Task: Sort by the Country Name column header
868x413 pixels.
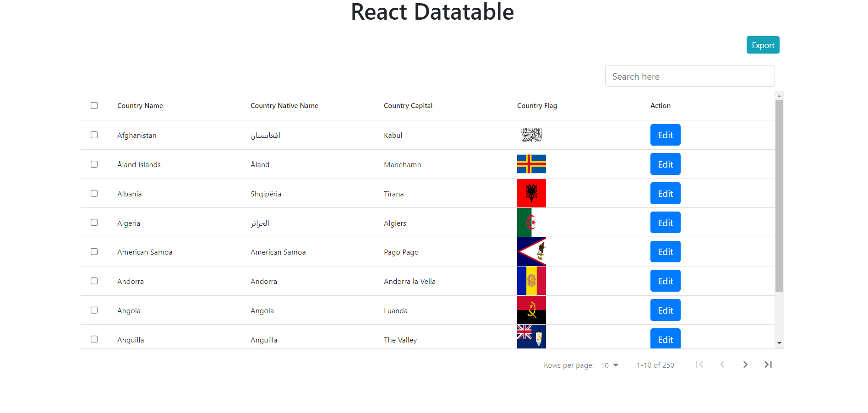Action: pos(140,105)
